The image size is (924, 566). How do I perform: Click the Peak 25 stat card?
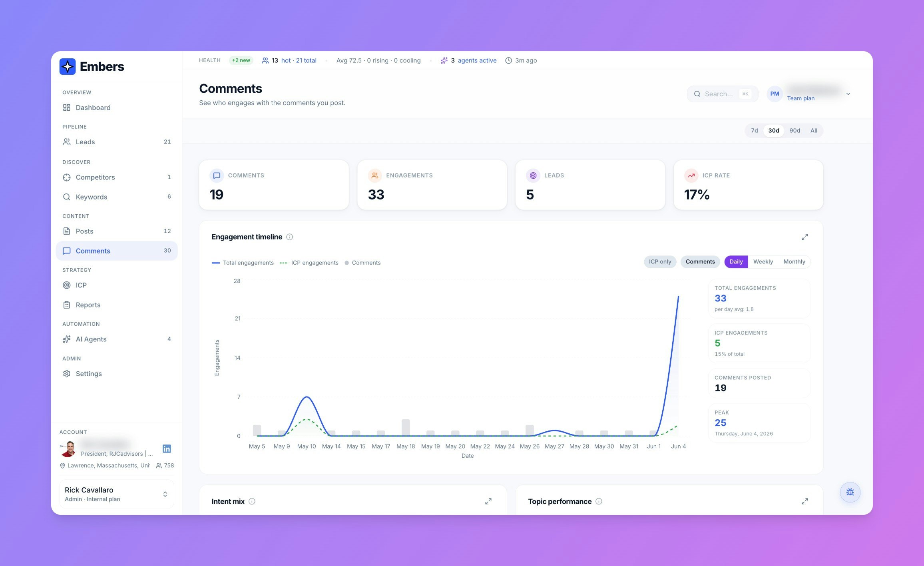(x=759, y=423)
